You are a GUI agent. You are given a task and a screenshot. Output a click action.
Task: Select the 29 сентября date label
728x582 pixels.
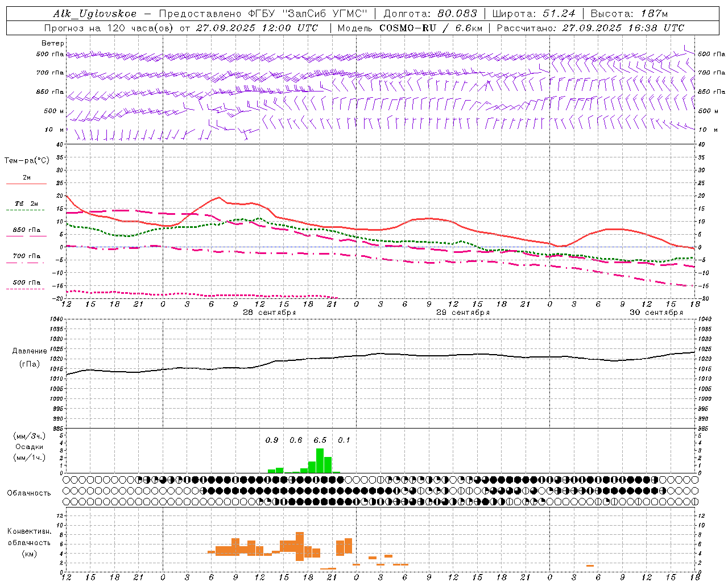tap(462, 312)
